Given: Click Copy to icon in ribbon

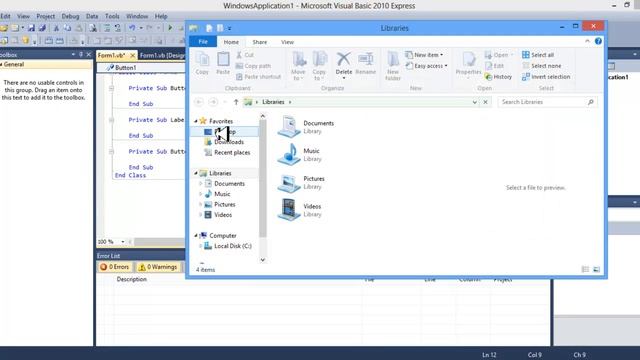Looking at the screenshot, I should (x=319, y=66).
